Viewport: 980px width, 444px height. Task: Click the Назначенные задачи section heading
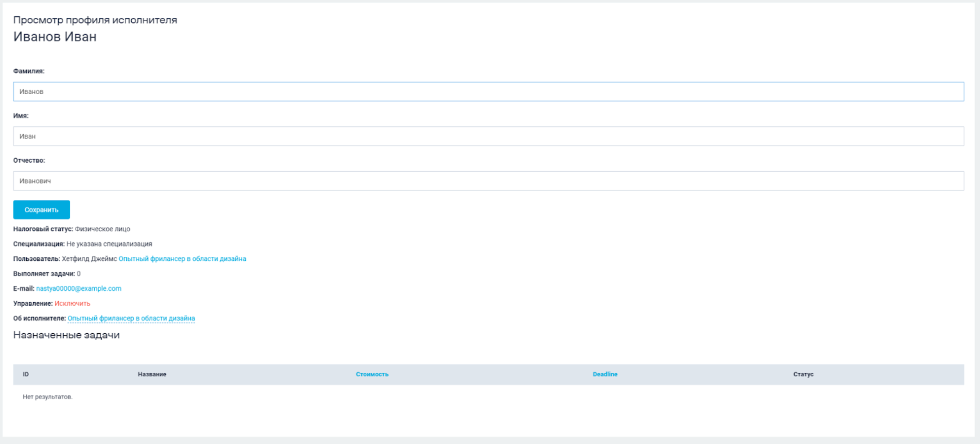(x=67, y=335)
